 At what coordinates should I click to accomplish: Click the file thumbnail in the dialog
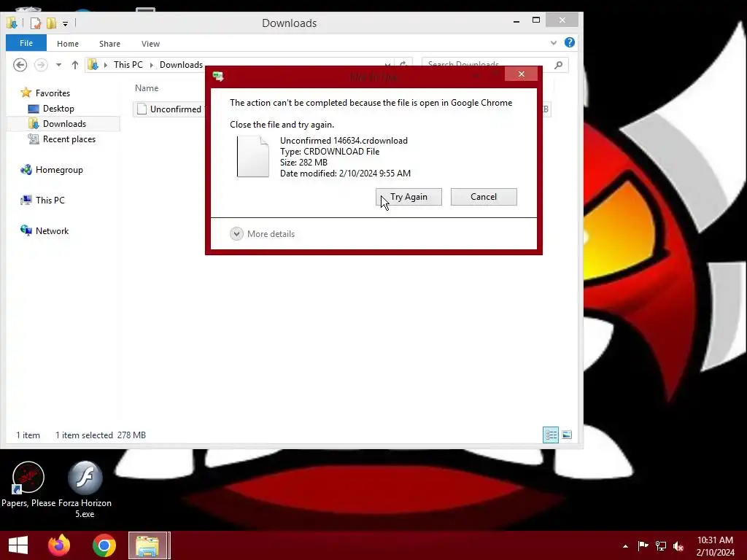(253, 157)
